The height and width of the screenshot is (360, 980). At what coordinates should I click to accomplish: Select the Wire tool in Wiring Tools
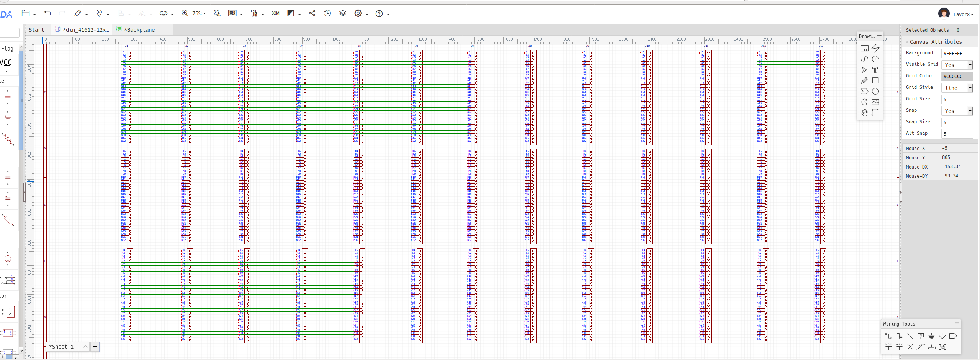(x=888, y=336)
